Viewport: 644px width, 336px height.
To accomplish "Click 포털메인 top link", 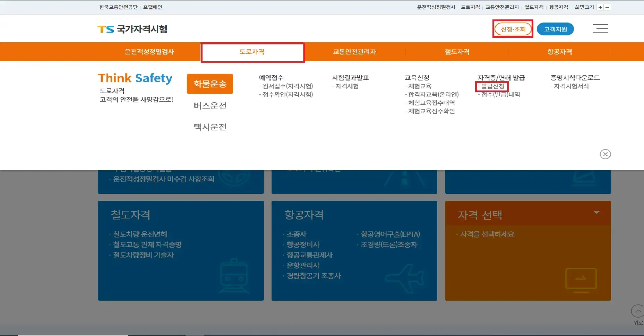I will [153, 7].
